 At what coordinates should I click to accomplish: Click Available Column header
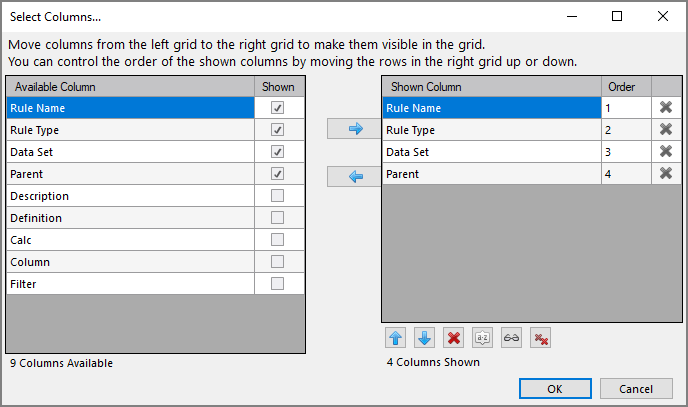click(130, 87)
